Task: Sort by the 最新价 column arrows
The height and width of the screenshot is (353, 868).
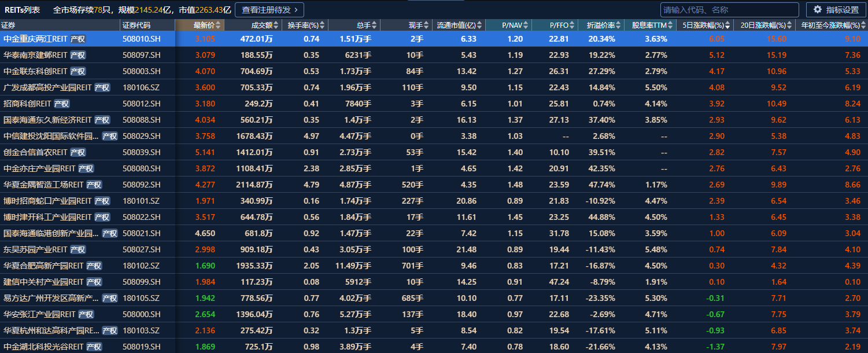Action: pos(218,25)
